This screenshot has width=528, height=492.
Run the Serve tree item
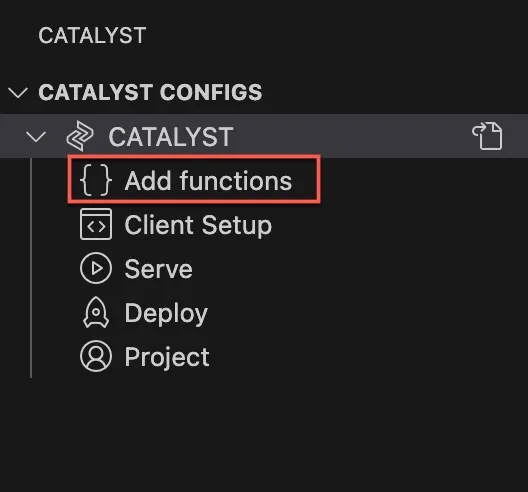158,269
